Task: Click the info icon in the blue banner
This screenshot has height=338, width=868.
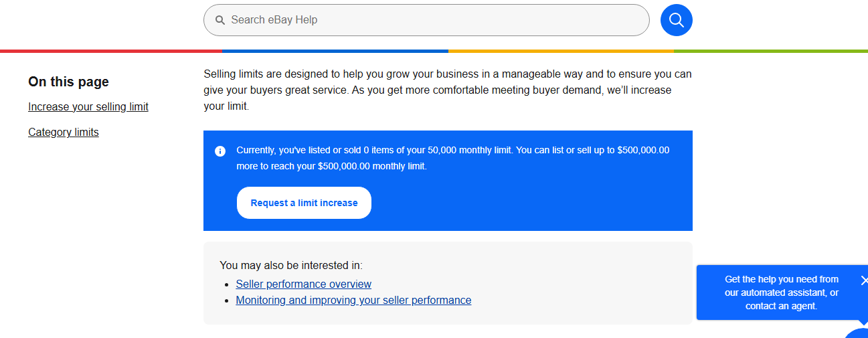Action: tap(220, 151)
